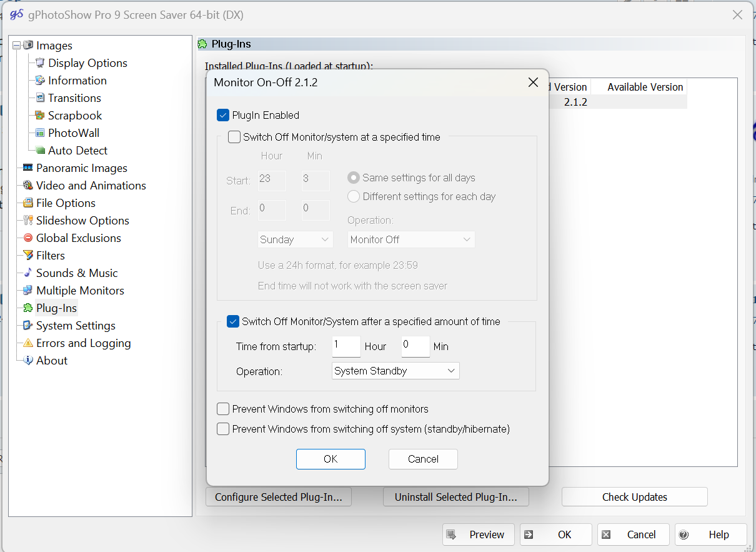Click the Time from startup Hour field
Image resolution: width=756 pixels, height=552 pixels.
346,346
